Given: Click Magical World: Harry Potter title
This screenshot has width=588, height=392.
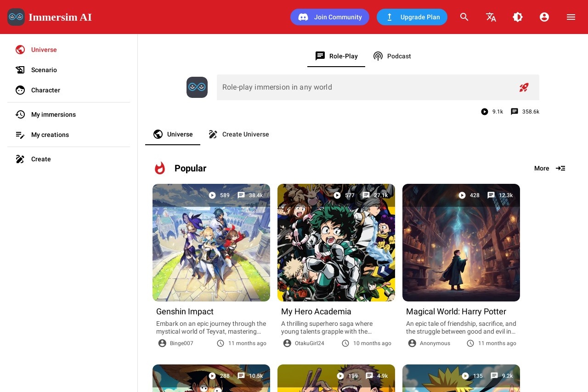Looking at the screenshot, I should coord(456,312).
